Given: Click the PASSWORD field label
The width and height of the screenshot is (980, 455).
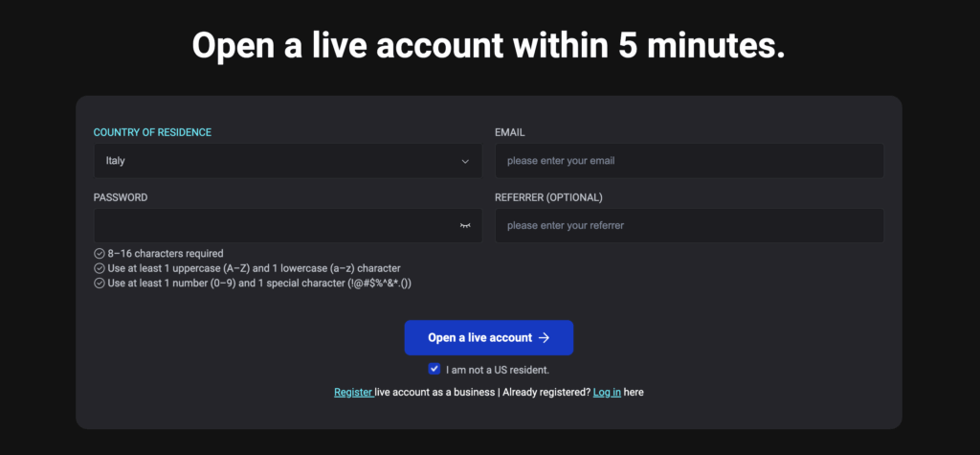Looking at the screenshot, I should point(121,197).
